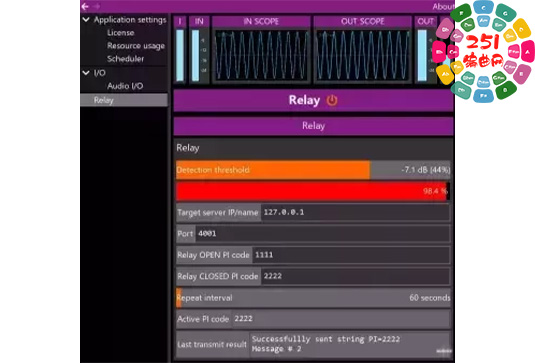Collapse the I/O tree section
This screenshot has width=535, height=363.
pos(86,73)
